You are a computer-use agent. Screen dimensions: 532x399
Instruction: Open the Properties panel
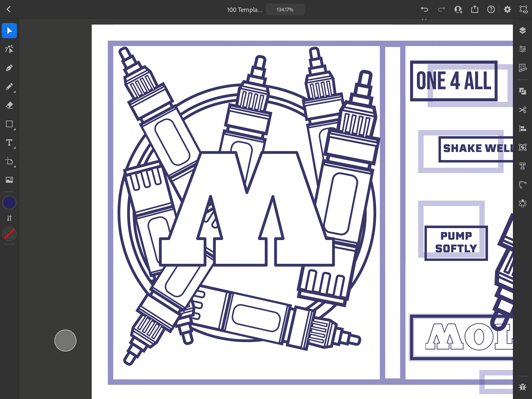coord(523,49)
